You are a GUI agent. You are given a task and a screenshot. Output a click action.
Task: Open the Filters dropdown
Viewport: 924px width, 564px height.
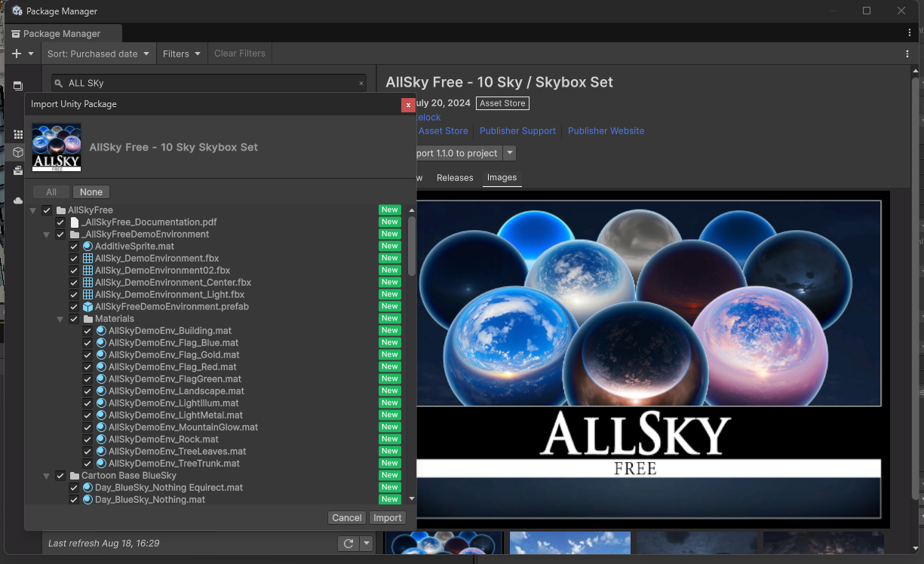[182, 54]
